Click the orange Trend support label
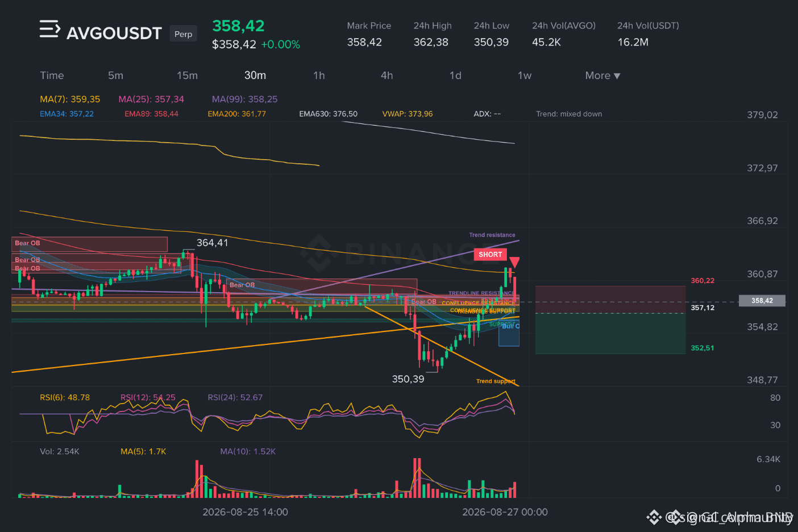The width and height of the screenshot is (798, 532). pos(496,381)
